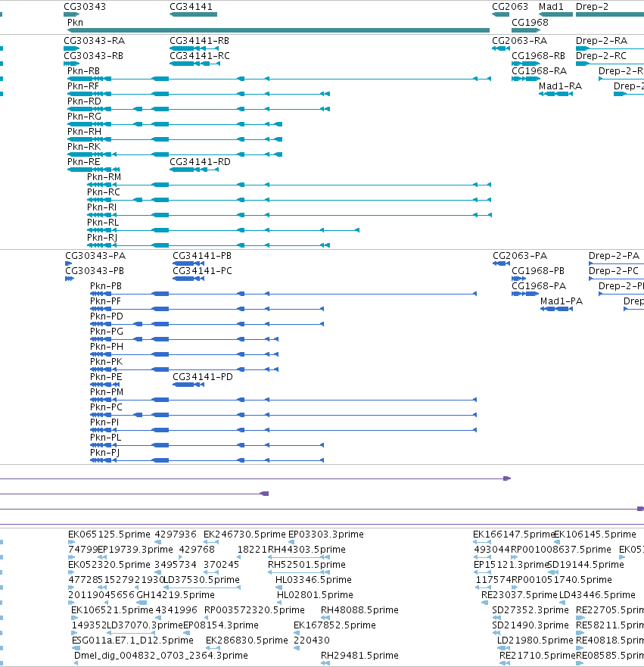Select EST label EK167852.5prime
Image resolution: width=644 pixels, height=667 pixels.
coord(334,625)
